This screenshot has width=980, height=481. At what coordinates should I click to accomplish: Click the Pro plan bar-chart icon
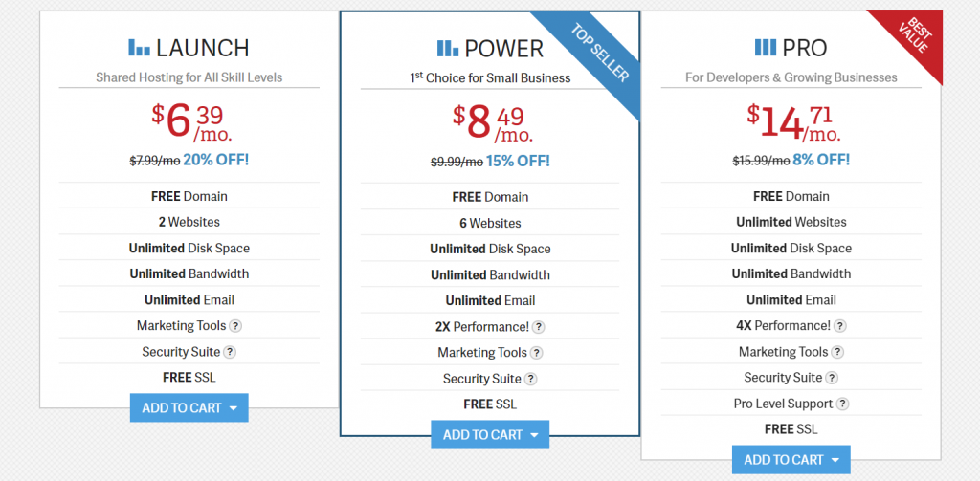pyautogui.click(x=766, y=48)
